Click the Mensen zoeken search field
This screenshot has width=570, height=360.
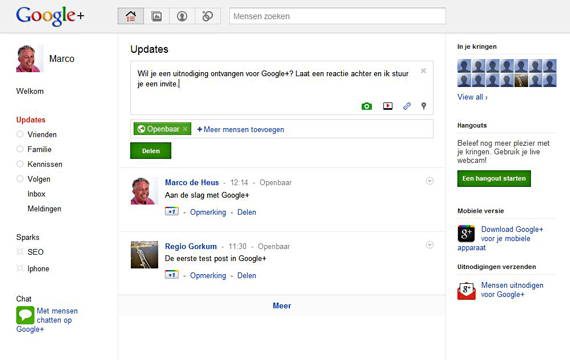[x=337, y=16]
